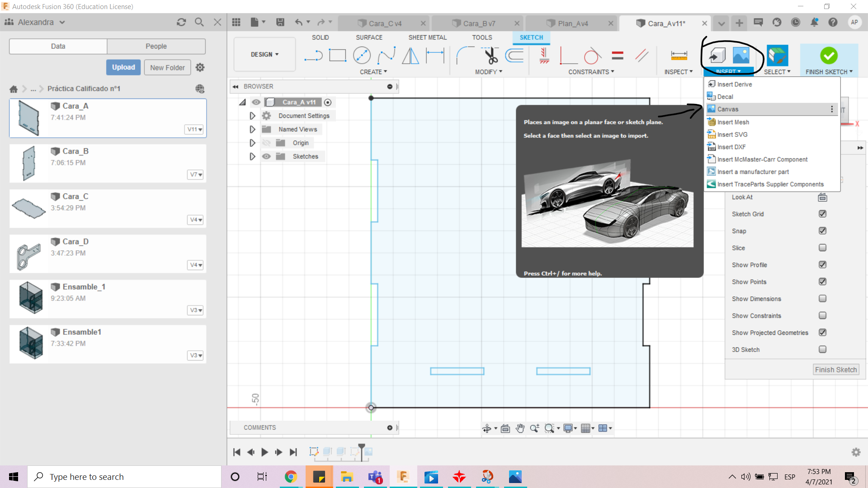Pick the 2-point Rectangle sketch tool
The image size is (868, 488).
click(337, 56)
